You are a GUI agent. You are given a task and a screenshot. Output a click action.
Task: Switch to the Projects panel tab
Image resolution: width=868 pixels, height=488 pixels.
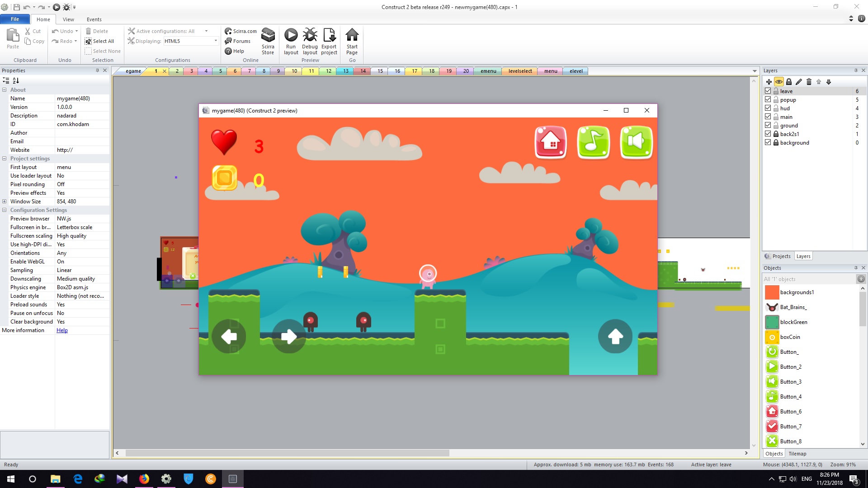pyautogui.click(x=778, y=256)
